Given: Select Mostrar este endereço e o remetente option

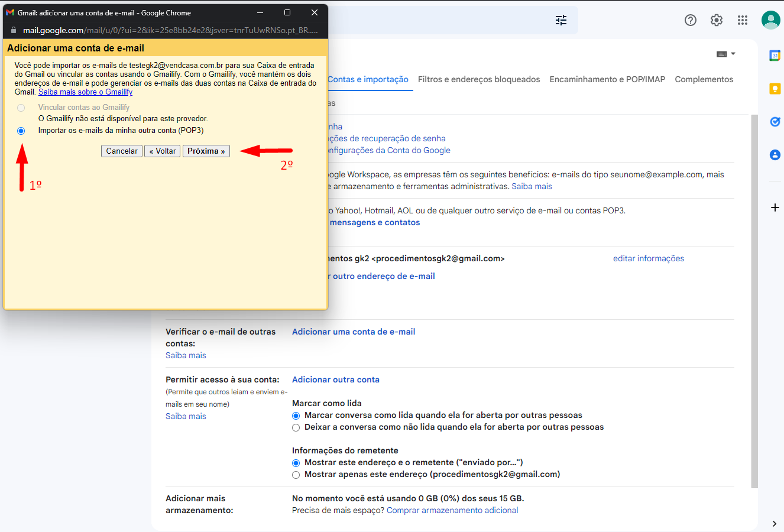Looking at the screenshot, I should 296,463.
